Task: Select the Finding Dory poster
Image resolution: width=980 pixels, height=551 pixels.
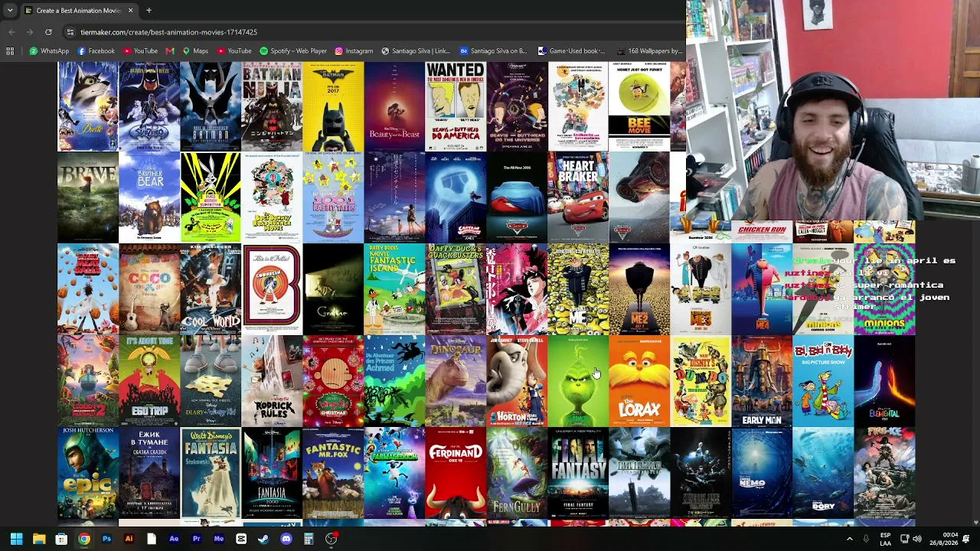Action: (x=823, y=473)
